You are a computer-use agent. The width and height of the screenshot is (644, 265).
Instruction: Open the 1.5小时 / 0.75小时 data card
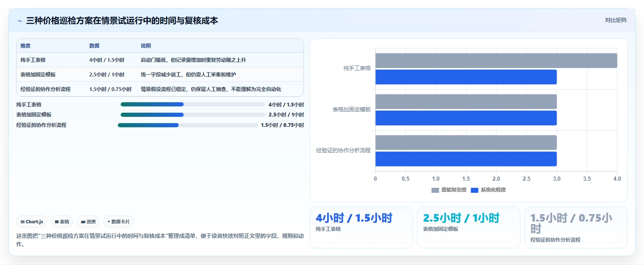tap(576, 227)
